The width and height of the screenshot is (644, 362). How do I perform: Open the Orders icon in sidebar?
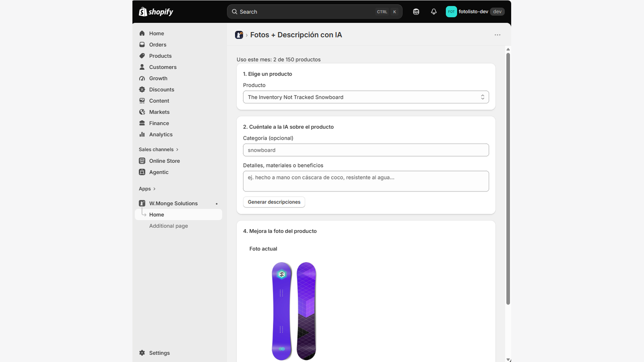[142, 45]
